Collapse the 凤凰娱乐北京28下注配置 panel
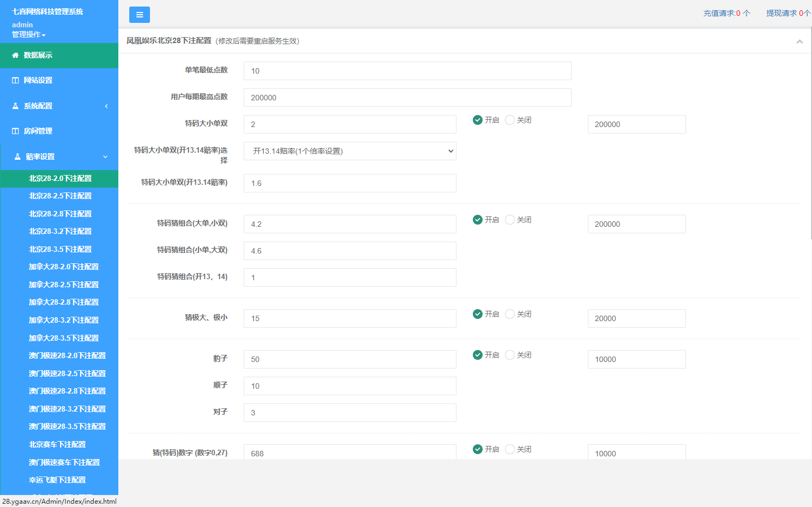 [x=799, y=41]
